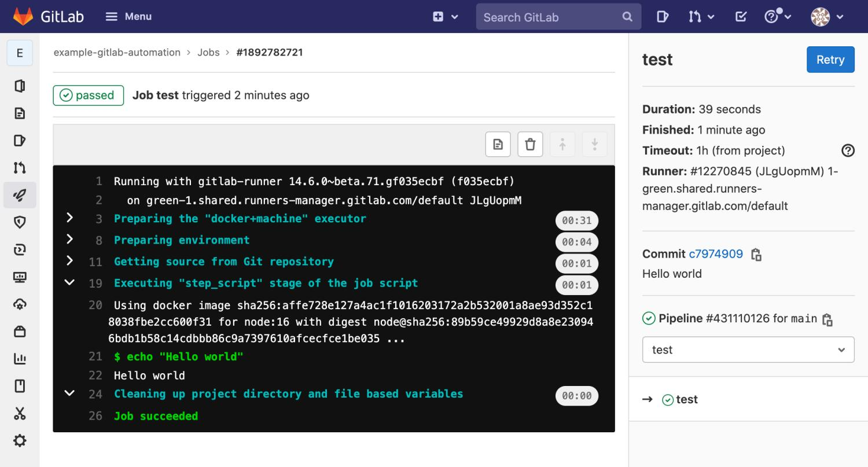Screen dimensions: 868x467
Task: Copy branch name main clipboard icon
Action: click(x=827, y=319)
